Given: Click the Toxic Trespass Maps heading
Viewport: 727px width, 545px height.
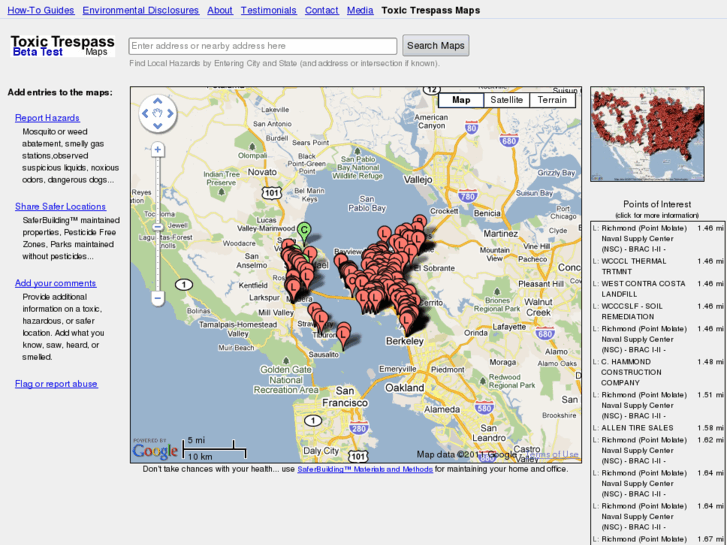Looking at the screenshot, I should [x=431, y=10].
